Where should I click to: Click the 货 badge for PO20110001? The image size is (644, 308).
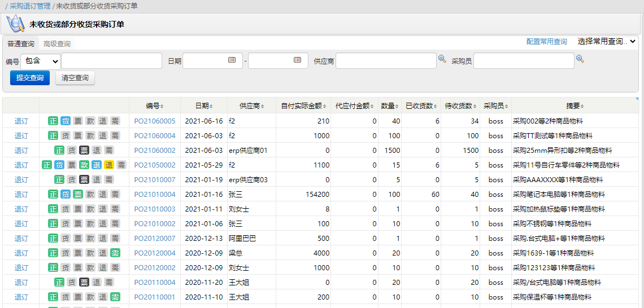66,297
